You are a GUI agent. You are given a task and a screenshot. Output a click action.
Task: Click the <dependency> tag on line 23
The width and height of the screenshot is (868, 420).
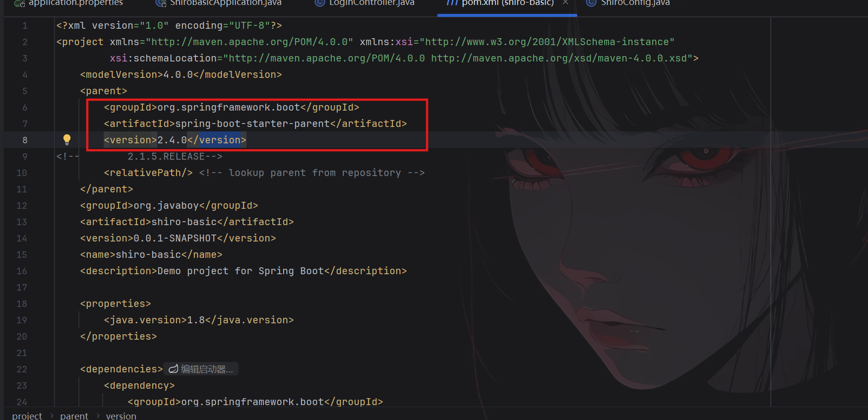pos(139,385)
